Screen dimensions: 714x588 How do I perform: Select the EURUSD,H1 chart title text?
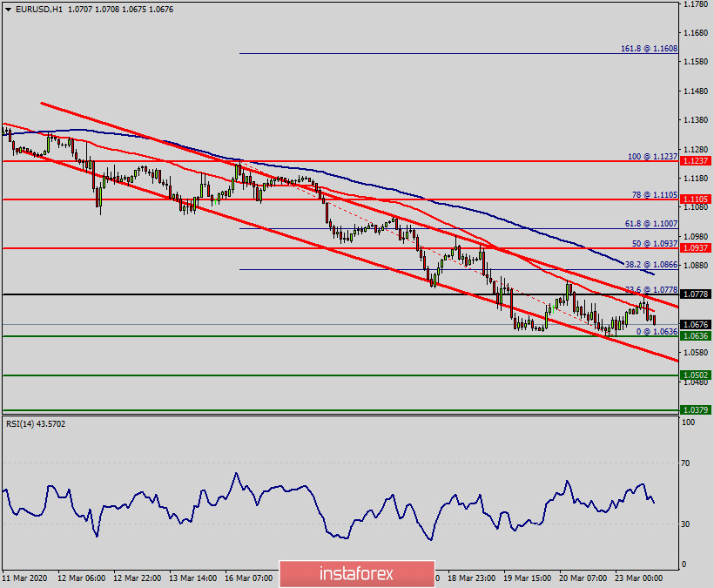click(x=39, y=9)
